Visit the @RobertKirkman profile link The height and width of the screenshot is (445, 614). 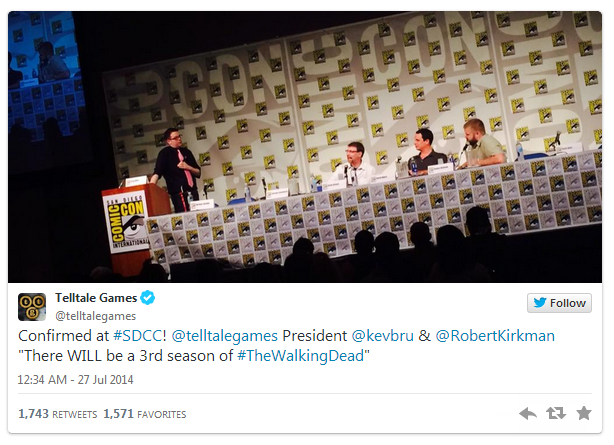pos(495,336)
